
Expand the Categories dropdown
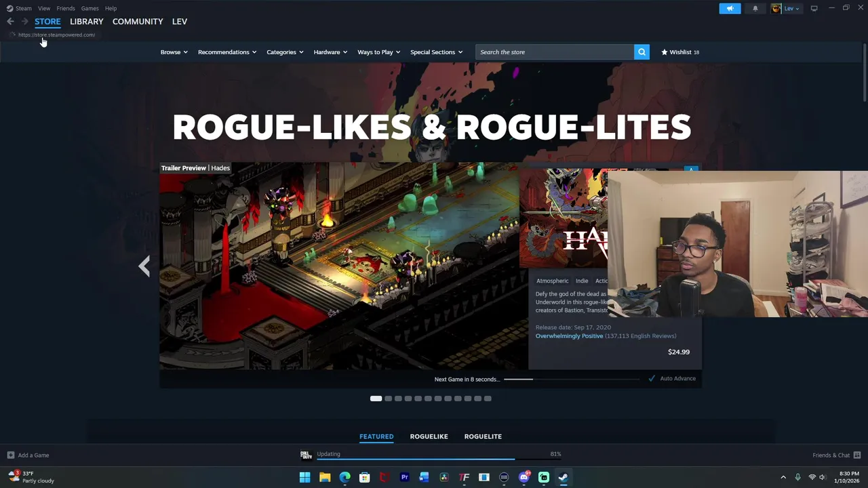pyautogui.click(x=285, y=52)
